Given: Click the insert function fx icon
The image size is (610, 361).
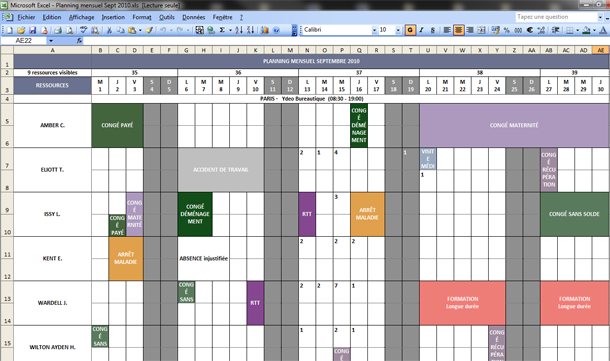Looking at the screenshot, I should [79, 40].
